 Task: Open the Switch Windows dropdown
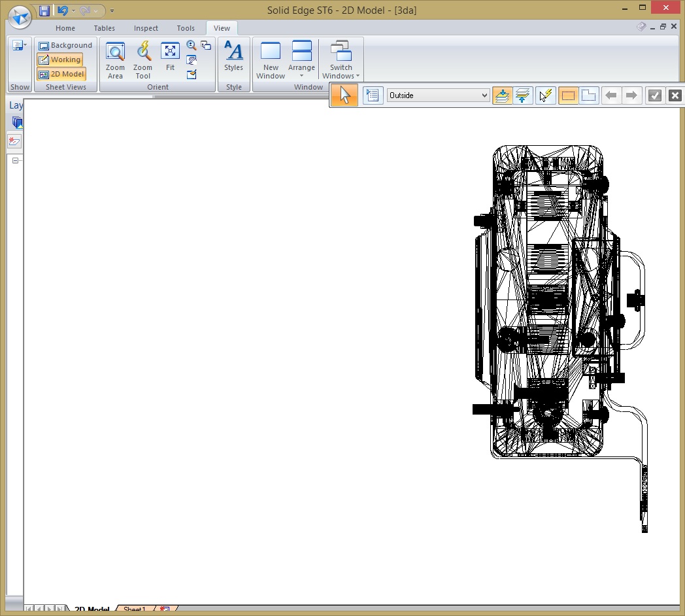(x=341, y=60)
